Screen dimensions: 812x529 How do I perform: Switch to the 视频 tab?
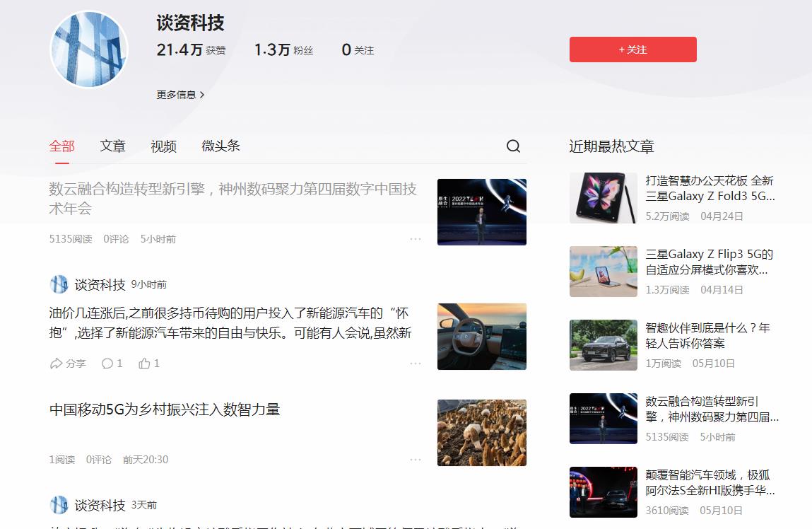[x=164, y=146]
